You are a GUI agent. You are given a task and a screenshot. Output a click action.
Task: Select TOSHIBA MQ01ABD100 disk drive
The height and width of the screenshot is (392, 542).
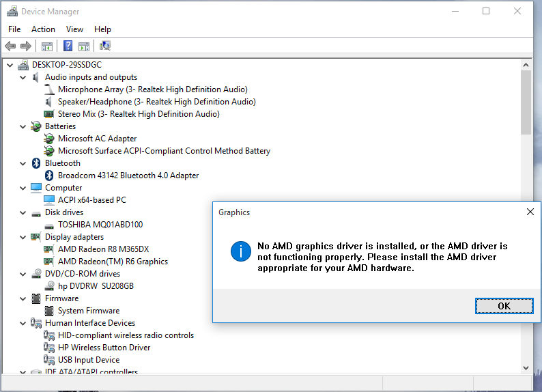tap(100, 225)
